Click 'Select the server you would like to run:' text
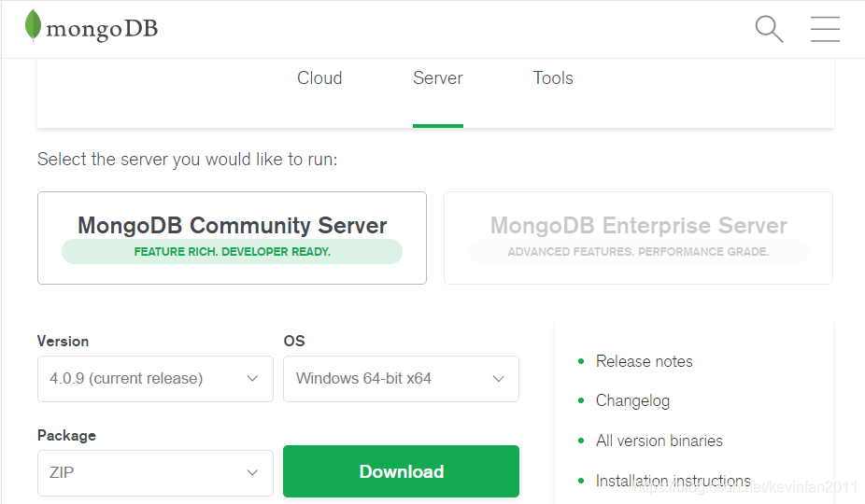Image resolution: width=865 pixels, height=504 pixels. click(x=187, y=160)
